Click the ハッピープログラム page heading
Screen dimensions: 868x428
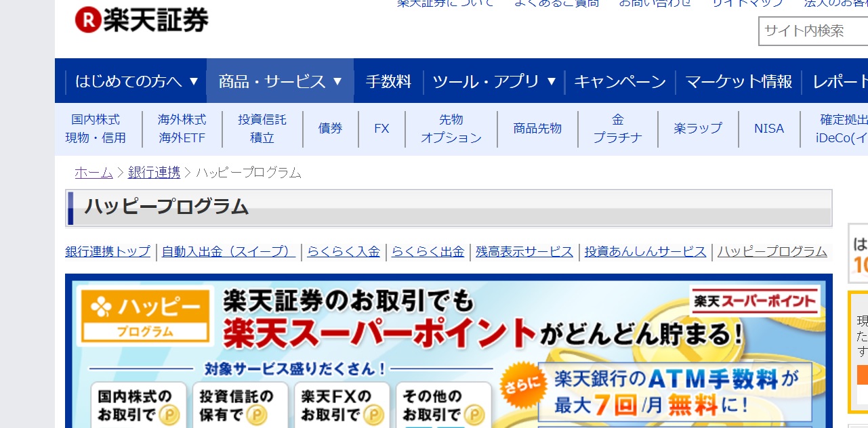(x=167, y=207)
